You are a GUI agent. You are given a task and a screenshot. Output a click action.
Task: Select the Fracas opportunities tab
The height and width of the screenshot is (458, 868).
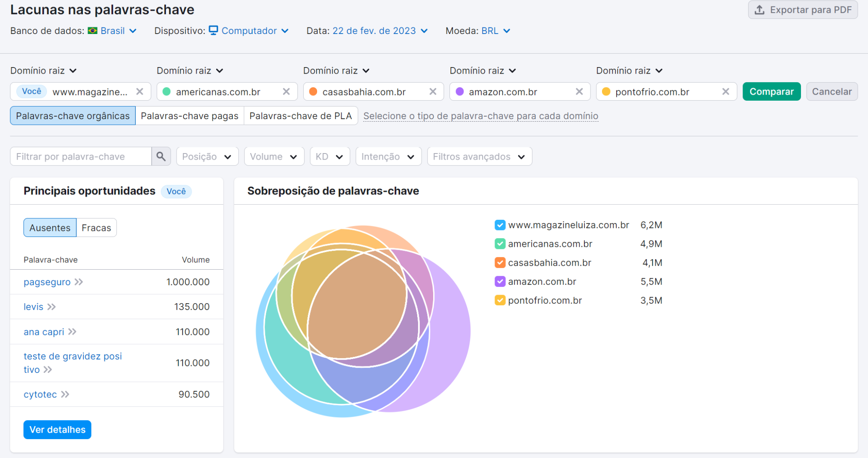96,228
